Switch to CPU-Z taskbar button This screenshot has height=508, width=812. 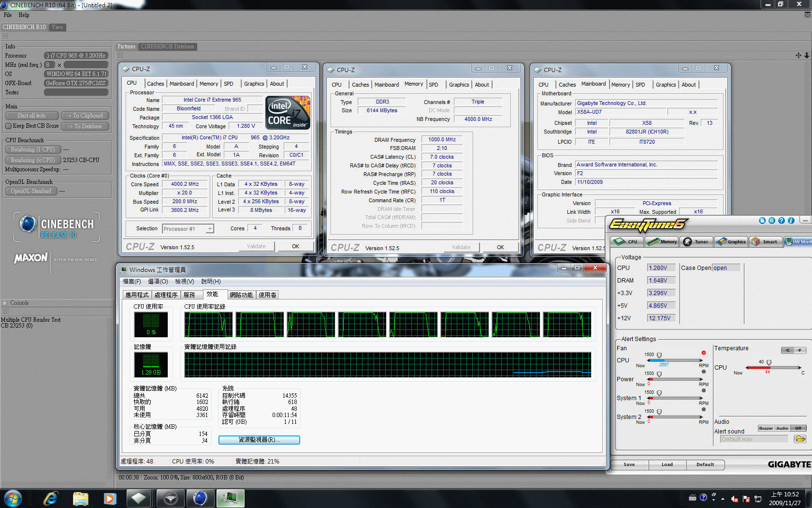(x=139, y=498)
